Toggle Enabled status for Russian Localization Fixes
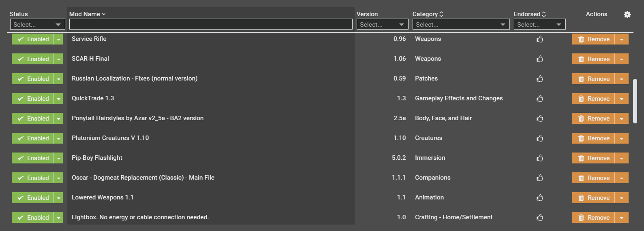Viewport: 644px width, 231px height. (33, 79)
